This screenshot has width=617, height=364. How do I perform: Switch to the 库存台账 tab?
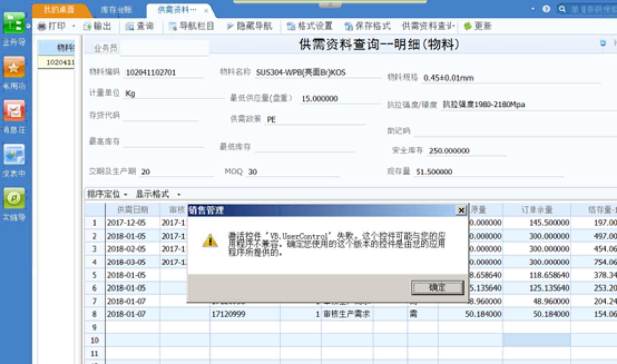(x=116, y=10)
